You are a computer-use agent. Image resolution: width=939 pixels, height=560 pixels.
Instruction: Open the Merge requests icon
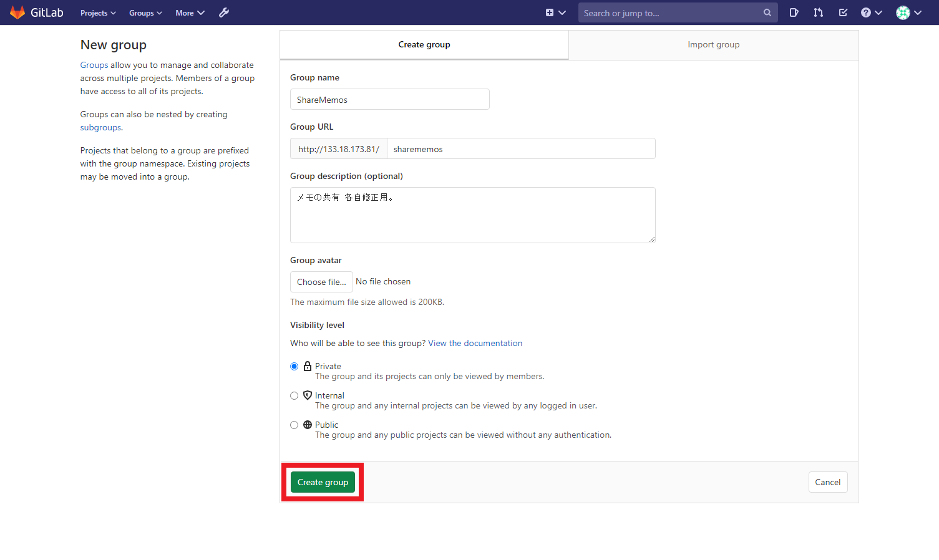[818, 12]
